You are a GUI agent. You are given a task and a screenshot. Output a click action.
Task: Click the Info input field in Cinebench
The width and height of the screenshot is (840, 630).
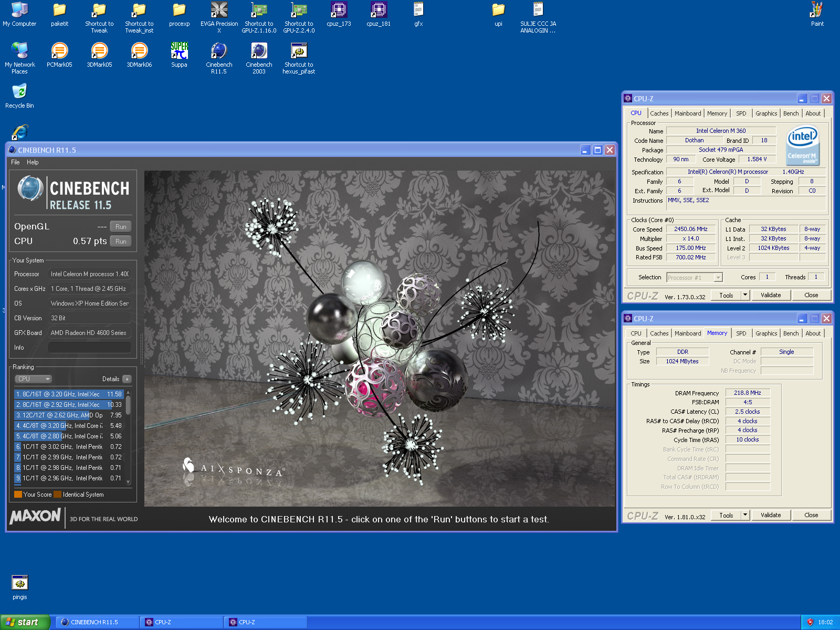[90, 348]
